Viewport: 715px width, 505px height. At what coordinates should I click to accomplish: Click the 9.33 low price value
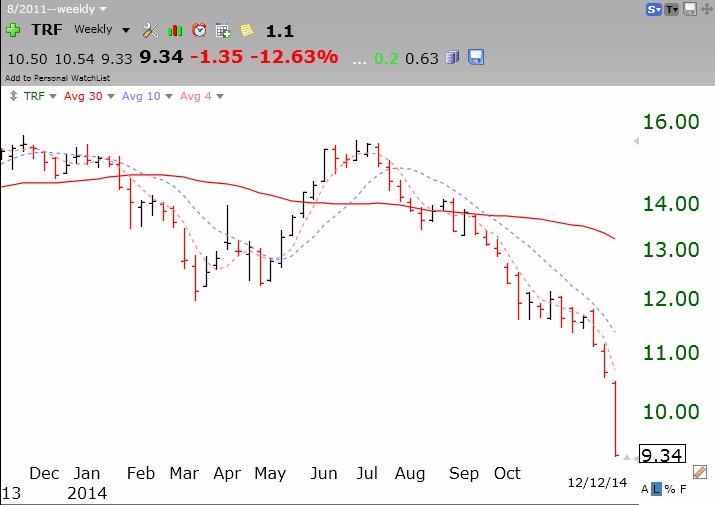click(116, 59)
